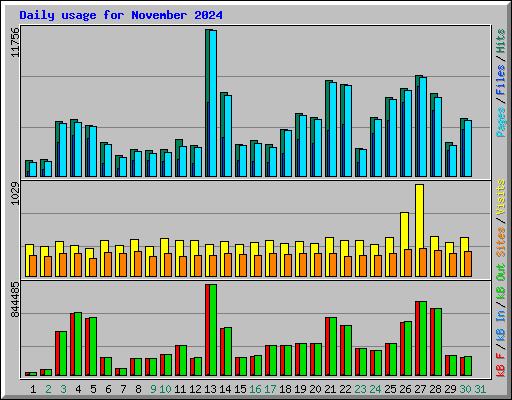
Task: Click the tallest green kB bar for day 13
Action: 213,330
